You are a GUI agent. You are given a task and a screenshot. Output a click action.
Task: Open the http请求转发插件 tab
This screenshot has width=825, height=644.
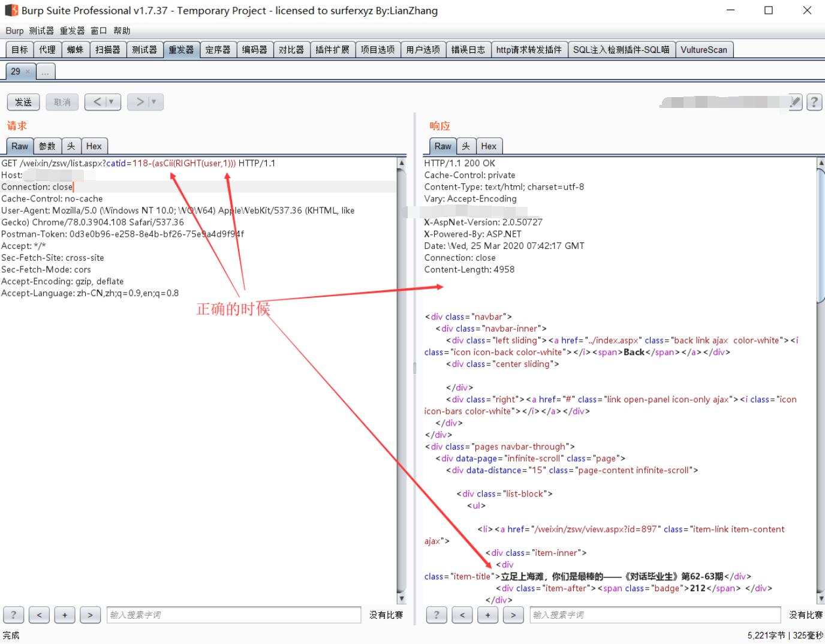(529, 50)
